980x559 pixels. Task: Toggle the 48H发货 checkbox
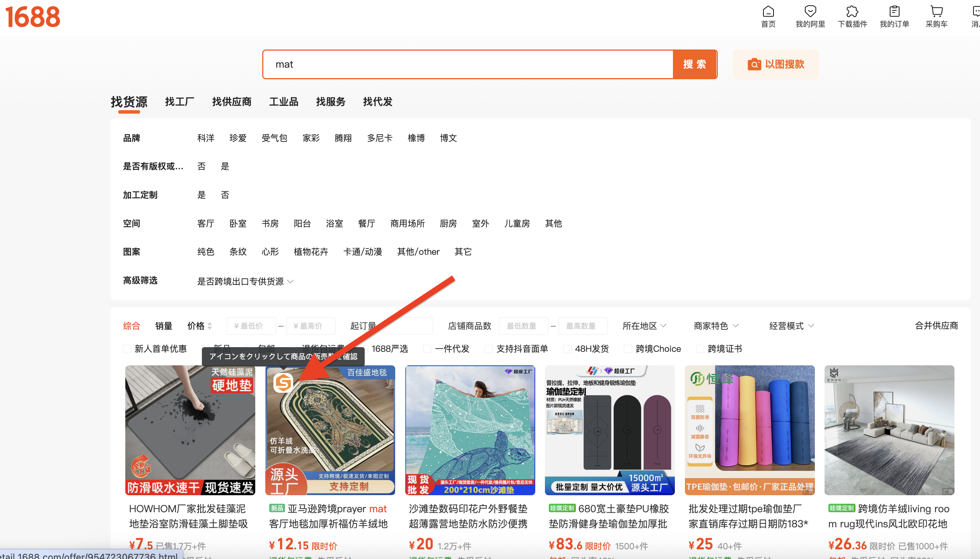pos(567,349)
